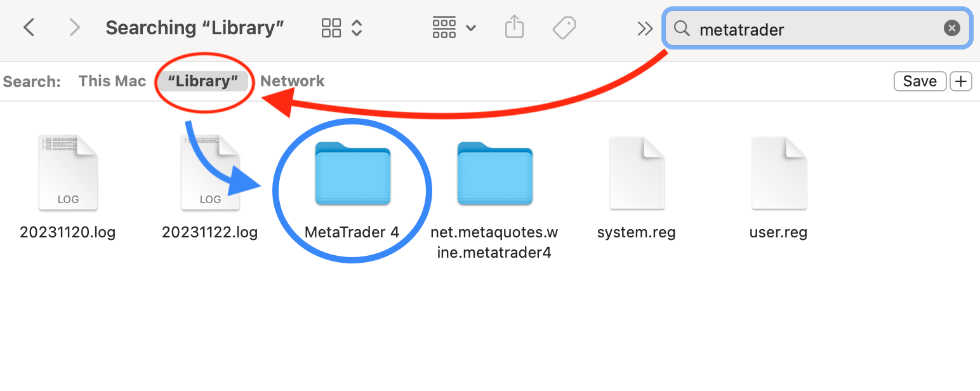This screenshot has width=980, height=391.
Task: Open the group-by options dropdown
Action: 454,27
